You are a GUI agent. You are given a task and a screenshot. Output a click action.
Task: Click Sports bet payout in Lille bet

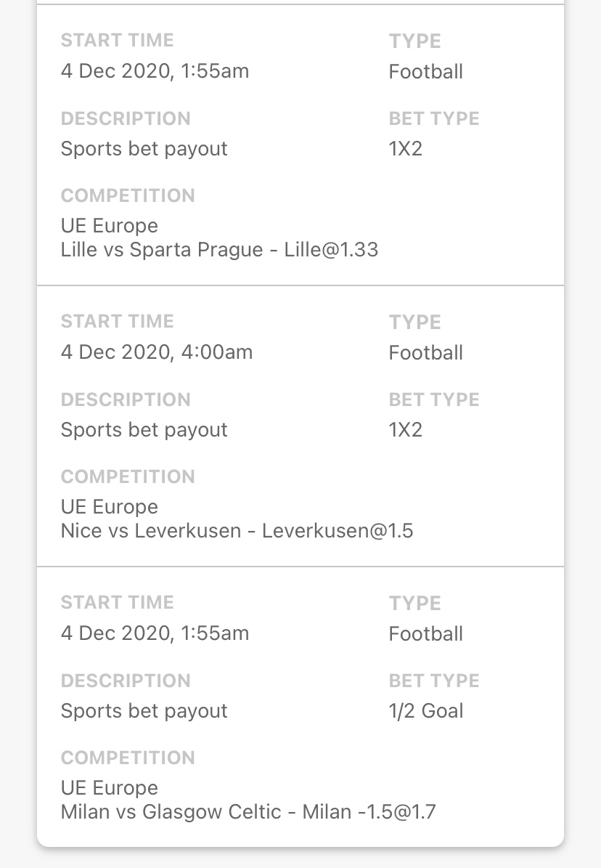pyautogui.click(x=144, y=149)
